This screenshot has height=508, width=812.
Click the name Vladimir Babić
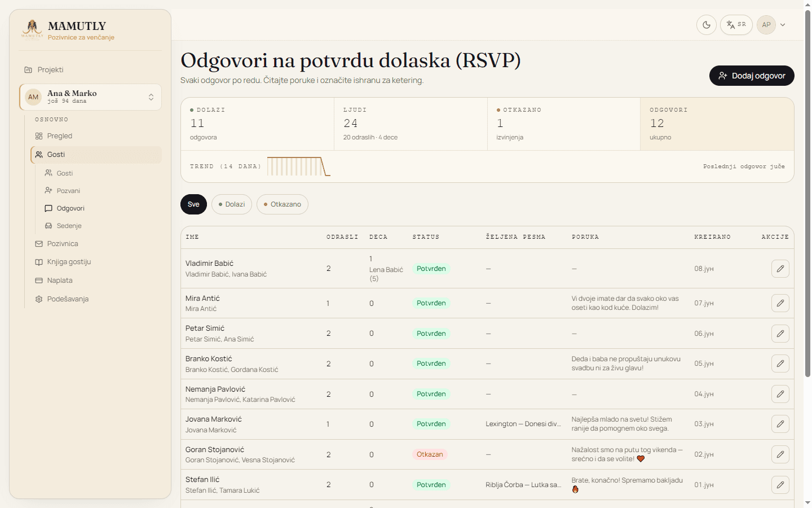(x=209, y=264)
